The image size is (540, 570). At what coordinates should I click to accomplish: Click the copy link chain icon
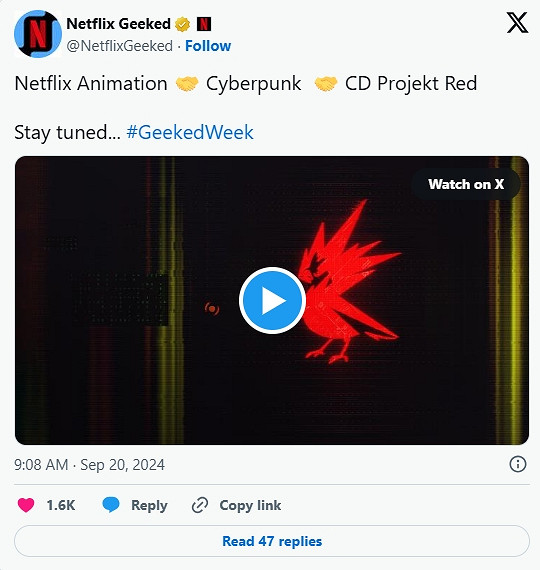click(x=200, y=505)
